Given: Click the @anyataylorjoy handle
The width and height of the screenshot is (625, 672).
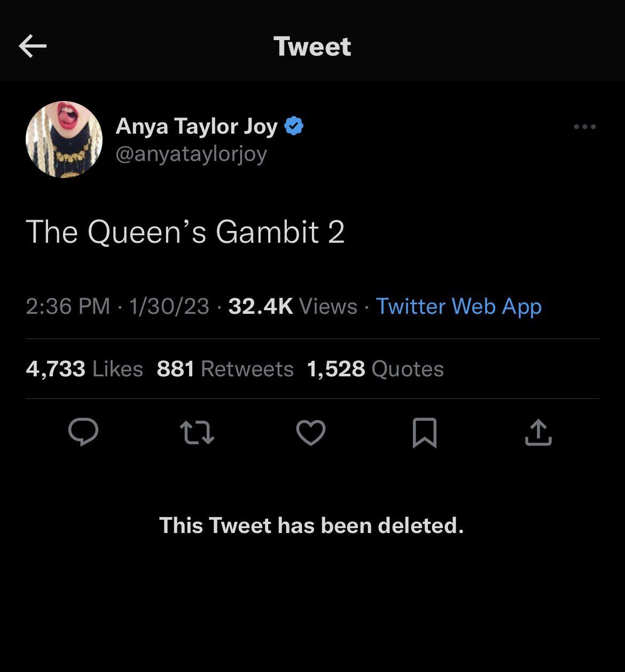Looking at the screenshot, I should tap(191, 154).
